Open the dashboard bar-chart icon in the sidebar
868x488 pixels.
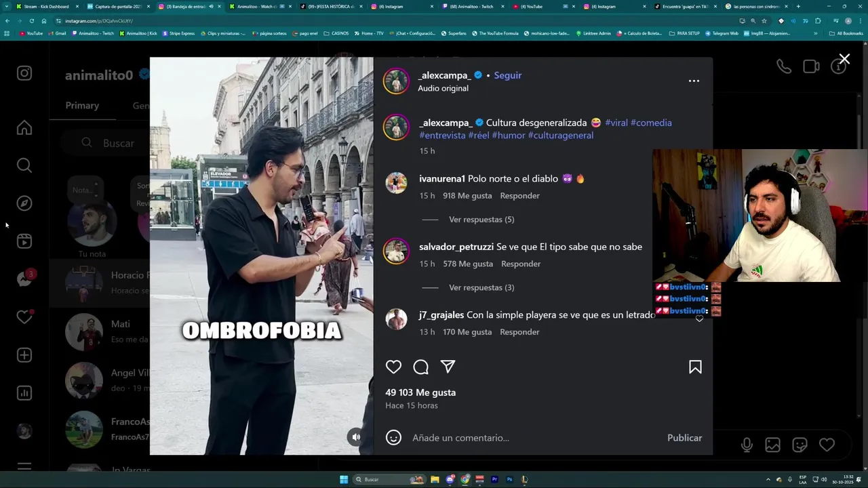pyautogui.click(x=24, y=393)
